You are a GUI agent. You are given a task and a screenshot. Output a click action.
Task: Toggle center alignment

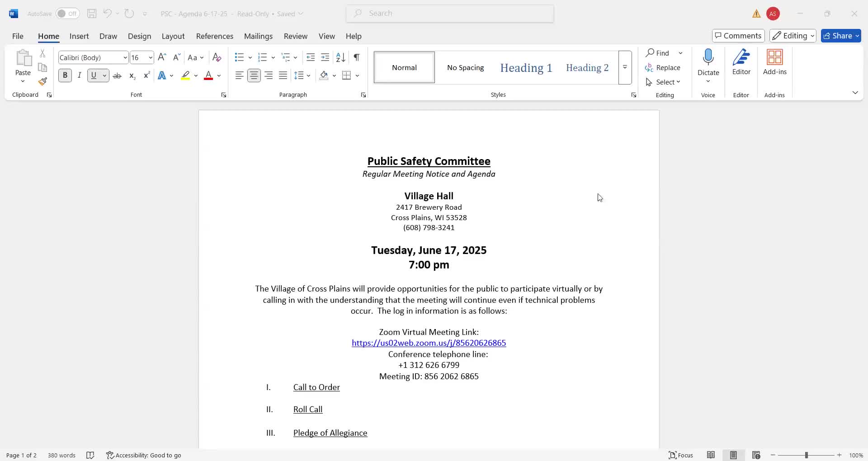(254, 75)
